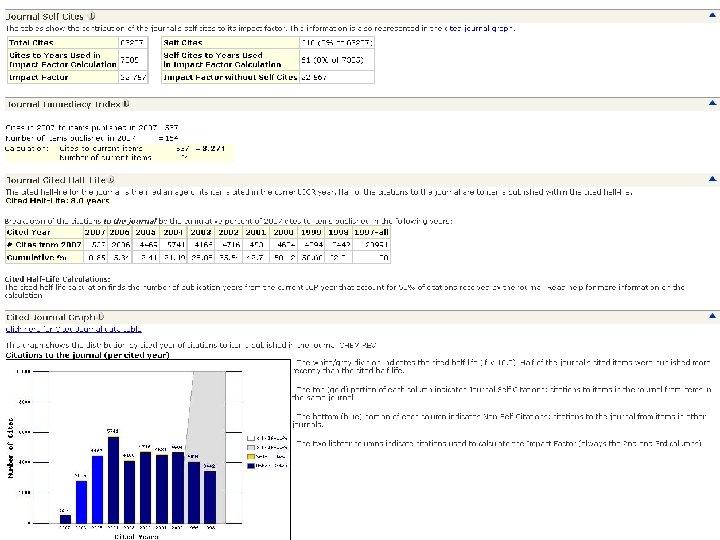This screenshot has width=720, height=540.
Task: Click the 'Cited Year' header cell
Action: (x=45, y=232)
